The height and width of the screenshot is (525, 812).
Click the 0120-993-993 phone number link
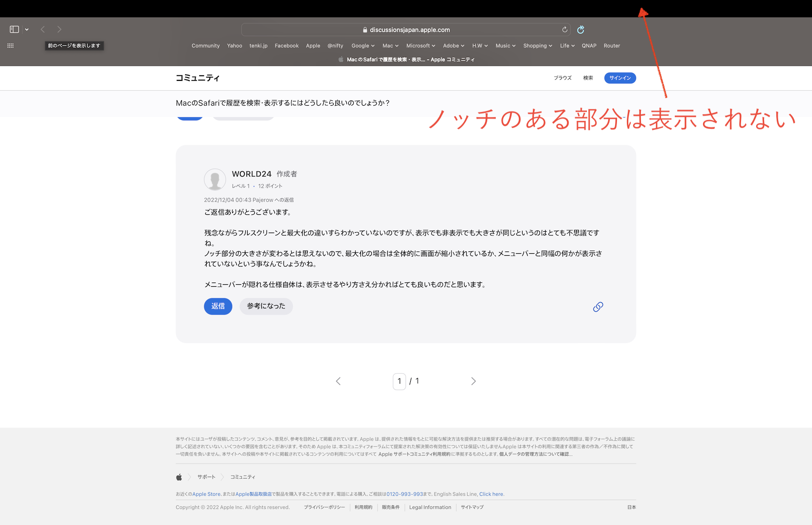pyautogui.click(x=405, y=494)
